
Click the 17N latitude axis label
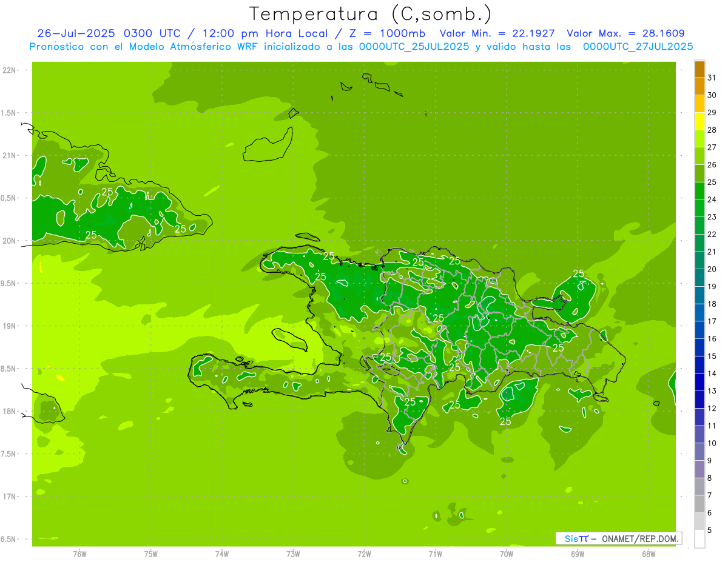(x=10, y=497)
